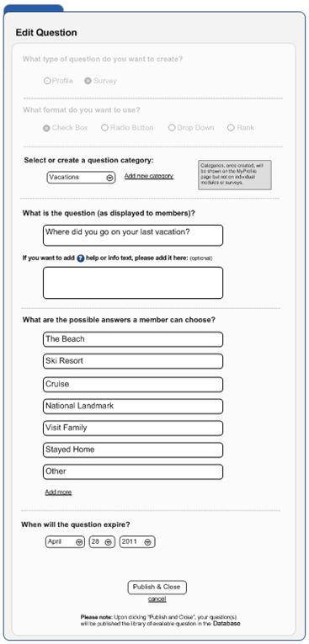The width and height of the screenshot is (309, 644).
Task: Click the Stayed Home answer field
Action: [133, 450]
